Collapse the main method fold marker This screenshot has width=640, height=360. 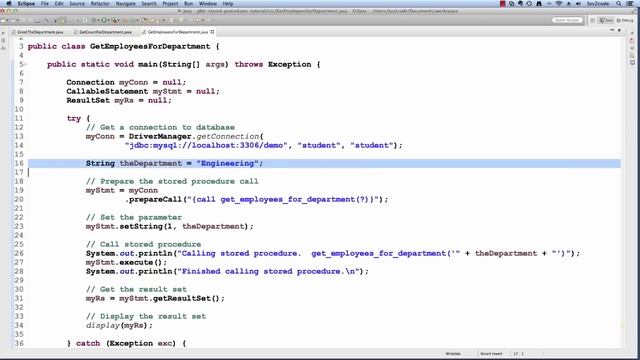click(x=26, y=64)
